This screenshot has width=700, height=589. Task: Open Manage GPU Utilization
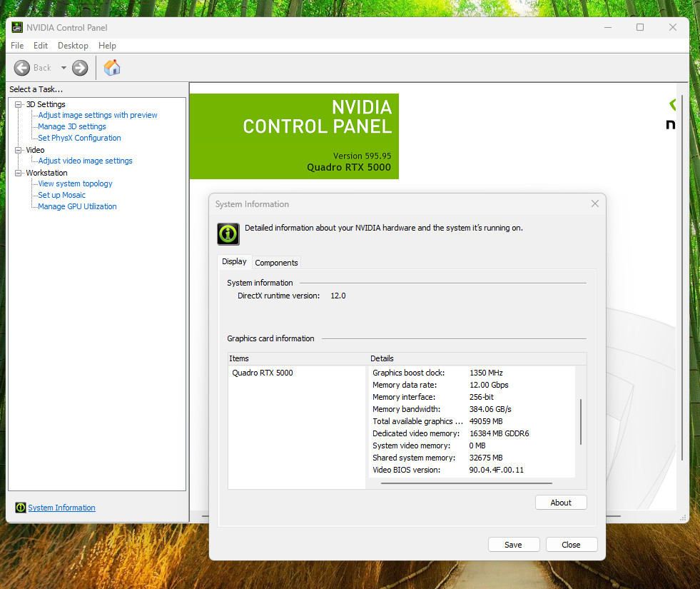77,206
